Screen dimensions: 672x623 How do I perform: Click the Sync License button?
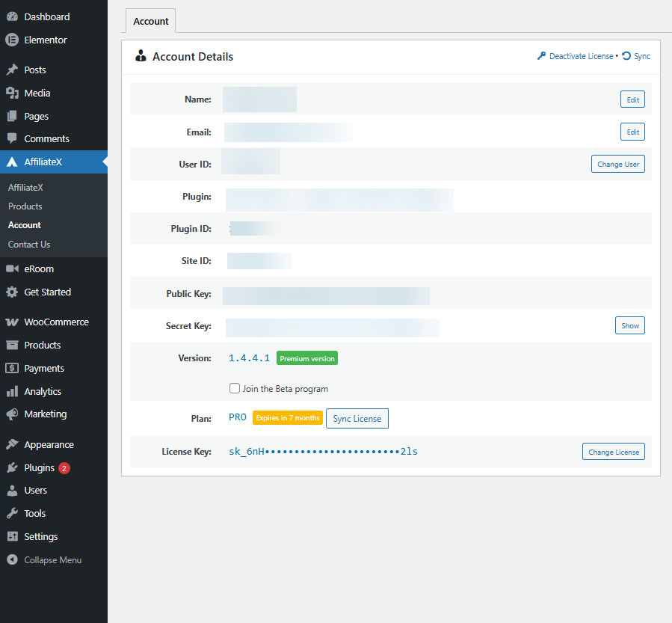[x=357, y=419]
